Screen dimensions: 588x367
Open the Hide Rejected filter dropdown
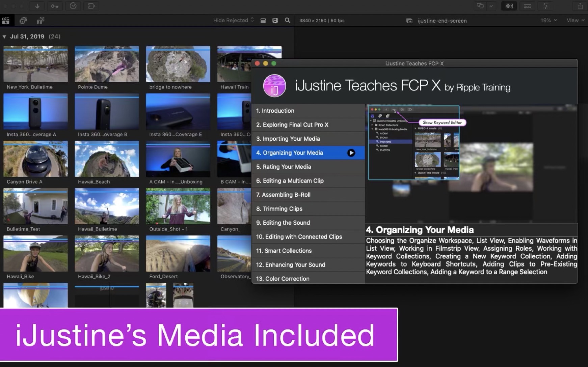pyautogui.click(x=233, y=20)
